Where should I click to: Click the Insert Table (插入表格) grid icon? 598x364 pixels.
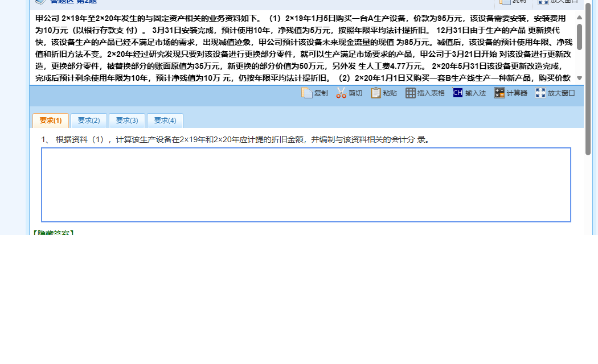[411, 93]
